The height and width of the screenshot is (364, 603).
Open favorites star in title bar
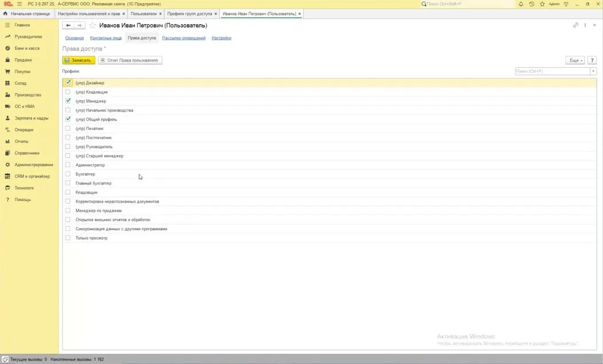pos(542,4)
